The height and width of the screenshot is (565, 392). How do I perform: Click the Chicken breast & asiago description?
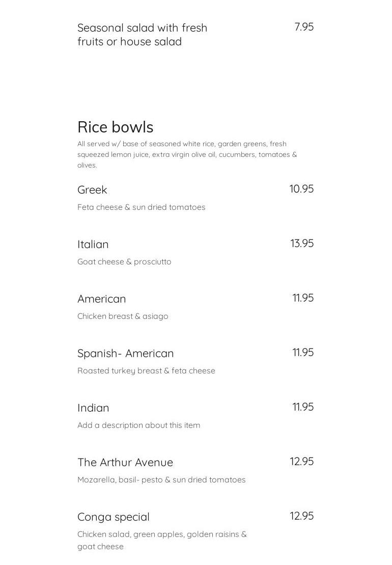(x=123, y=316)
